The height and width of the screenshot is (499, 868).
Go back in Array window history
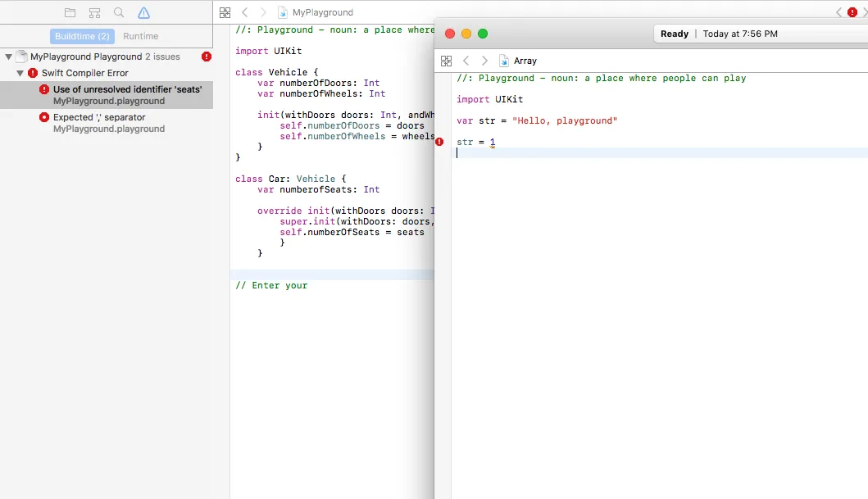coord(466,61)
